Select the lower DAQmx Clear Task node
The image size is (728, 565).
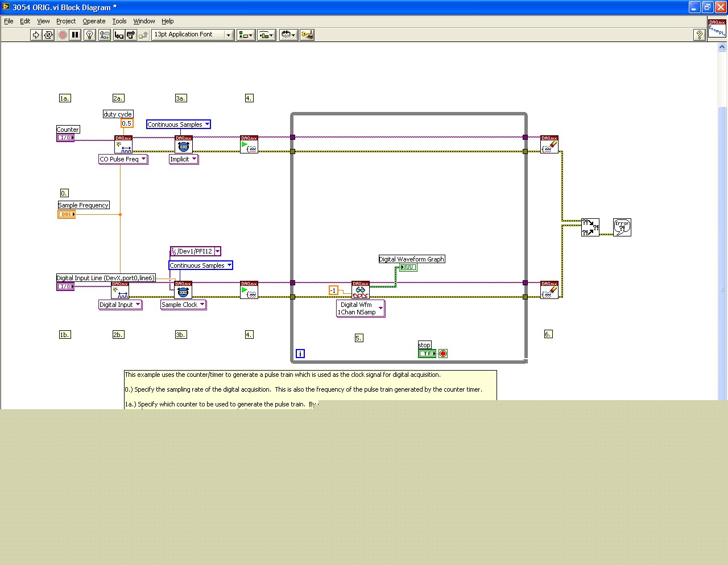[x=549, y=290]
